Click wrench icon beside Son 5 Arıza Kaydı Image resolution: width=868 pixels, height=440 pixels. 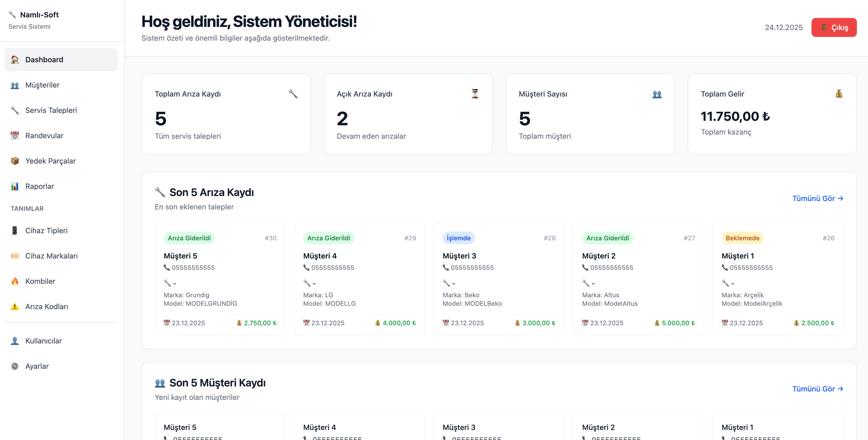160,192
